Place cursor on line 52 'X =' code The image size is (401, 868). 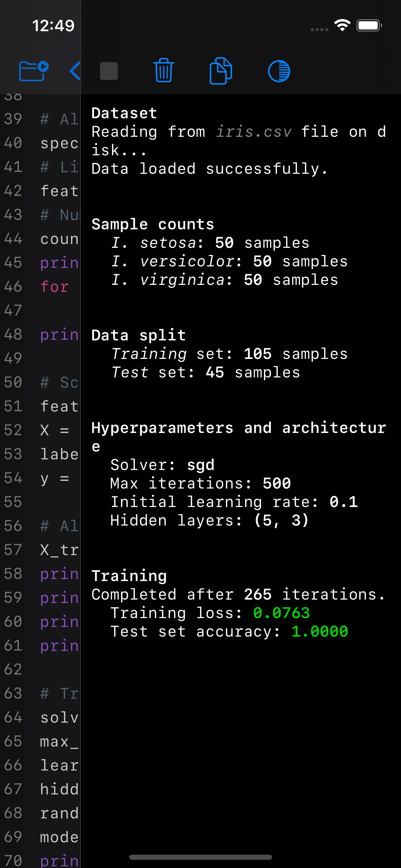54,430
